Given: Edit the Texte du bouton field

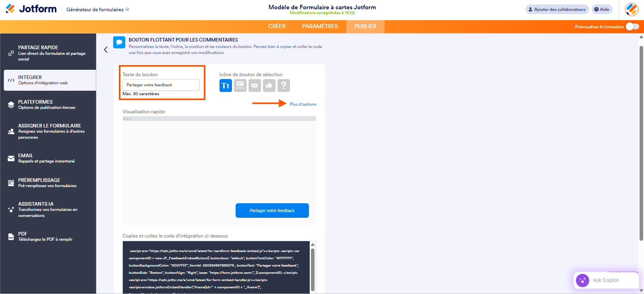Looking at the screenshot, I should tap(161, 85).
